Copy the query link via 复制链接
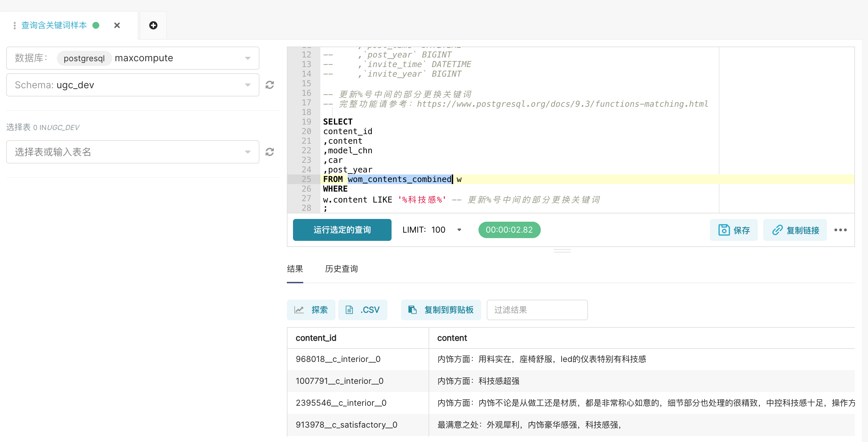The image size is (868, 442). pos(795,230)
